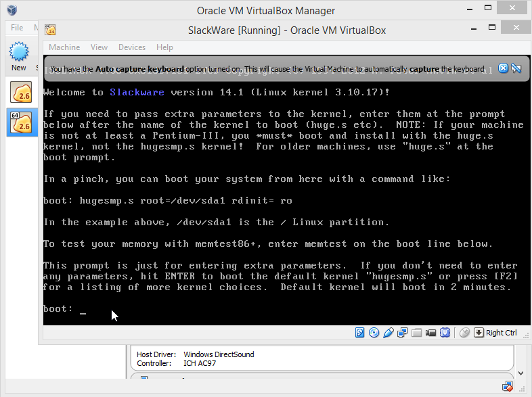Click the SlackWare window title icon
Viewport: 532px width, 397px height.
(x=50, y=30)
